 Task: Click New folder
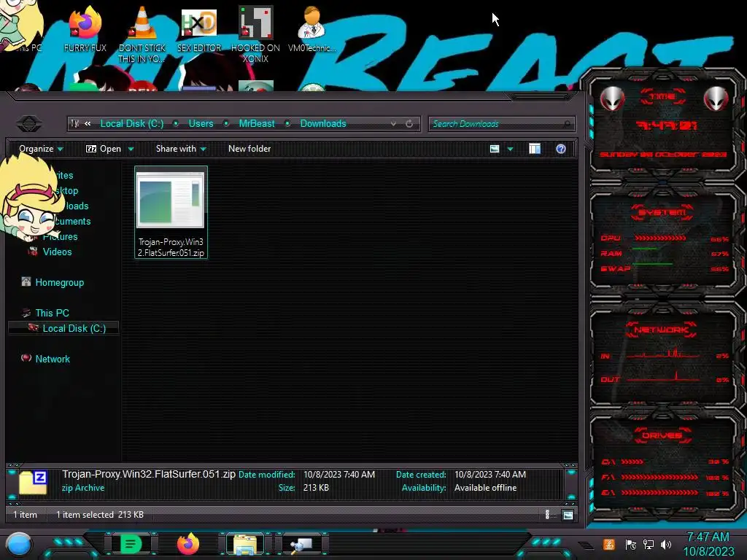(x=249, y=149)
